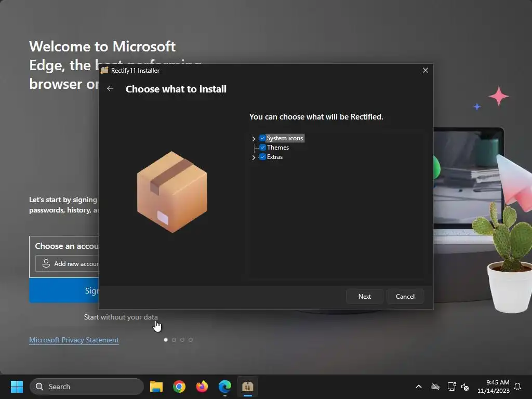Open the Windows Start menu
This screenshot has width=532, height=399.
click(17, 387)
